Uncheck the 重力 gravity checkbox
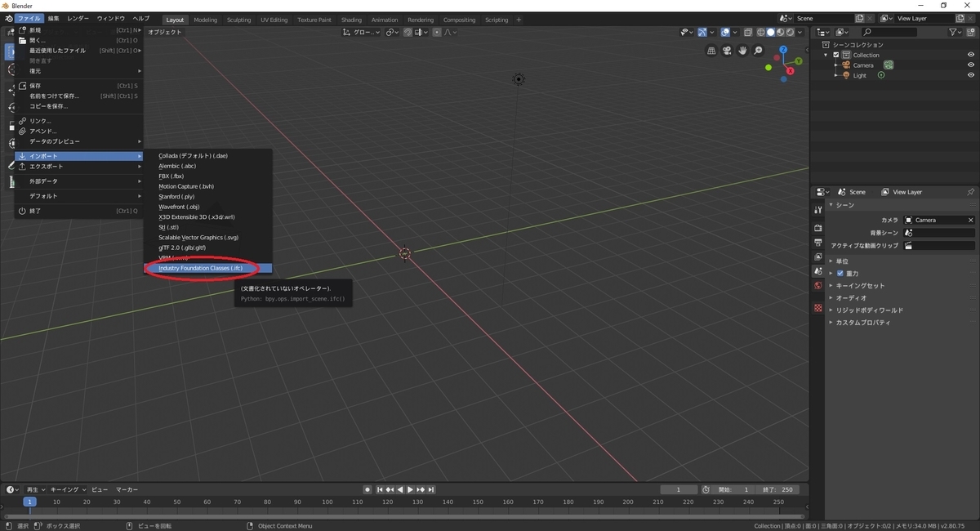This screenshot has width=980, height=531. (840, 273)
